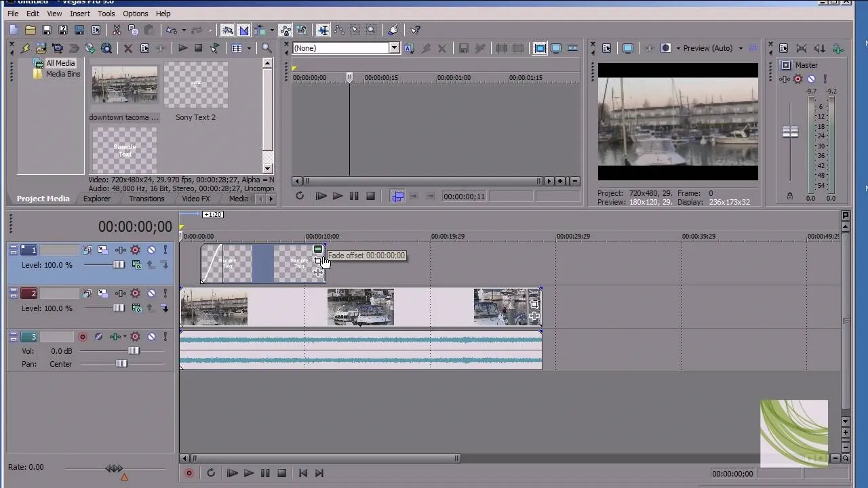Click the audio track 3 Vol slider handle
Viewport: 868px width, 488px height.
(134, 351)
